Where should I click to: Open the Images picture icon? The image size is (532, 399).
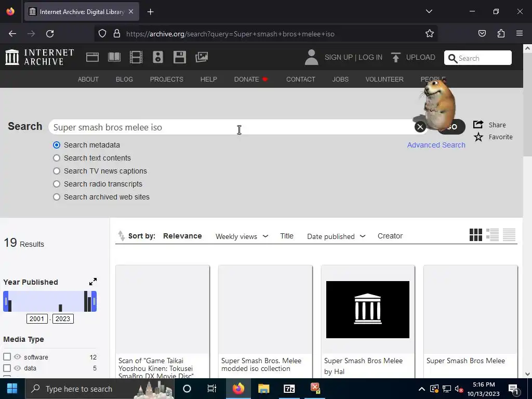(202, 57)
